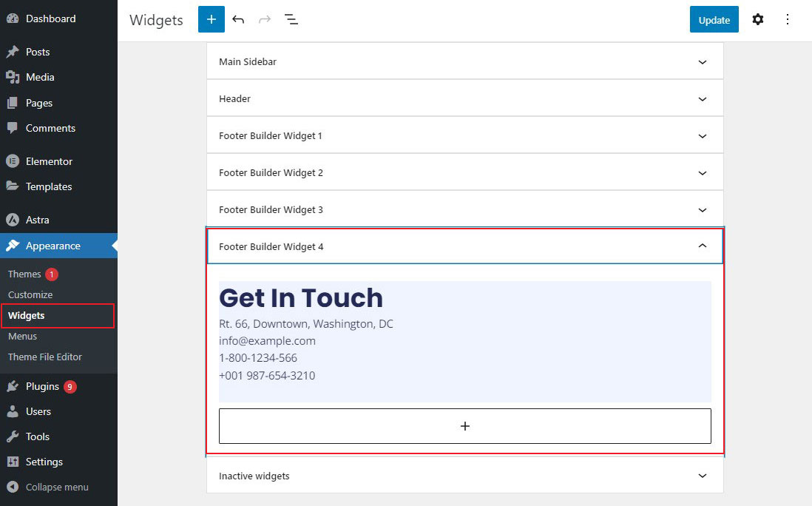Image resolution: width=812 pixels, height=506 pixels.
Task: Open the Astra menu label
Action: (37, 220)
